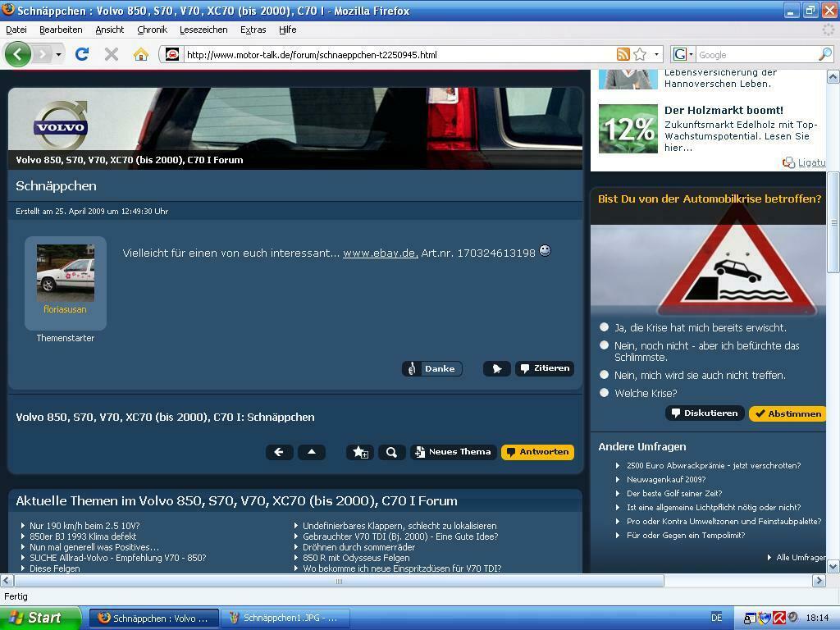Open 'Der Holzmarkt boomt!' ad headline
The height and width of the screenshot is (630, 840).
click(724, 111)
